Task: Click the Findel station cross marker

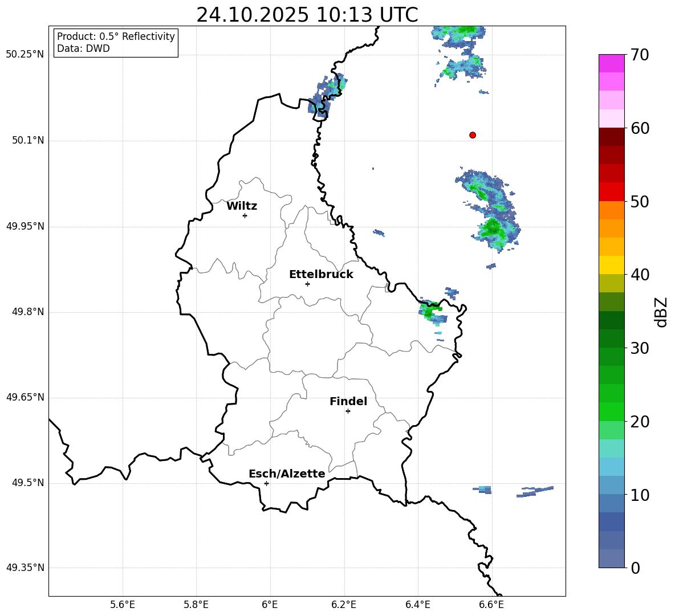Action: [x=348, y=411]
